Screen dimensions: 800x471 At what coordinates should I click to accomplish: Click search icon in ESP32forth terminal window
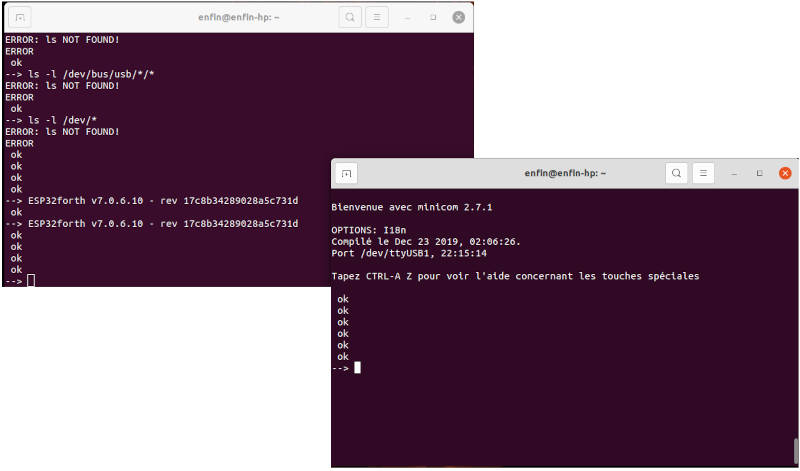(349, 17)
